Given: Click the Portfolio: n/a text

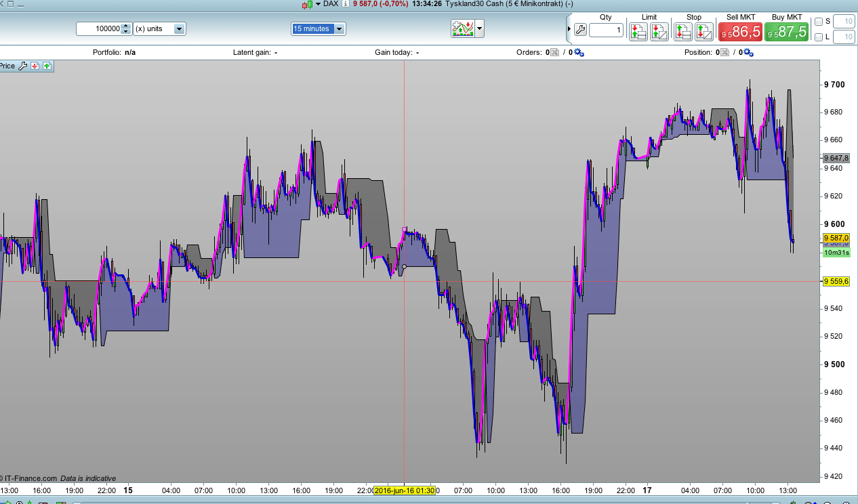Looking at the screenshot, I should tap(115, 52).
